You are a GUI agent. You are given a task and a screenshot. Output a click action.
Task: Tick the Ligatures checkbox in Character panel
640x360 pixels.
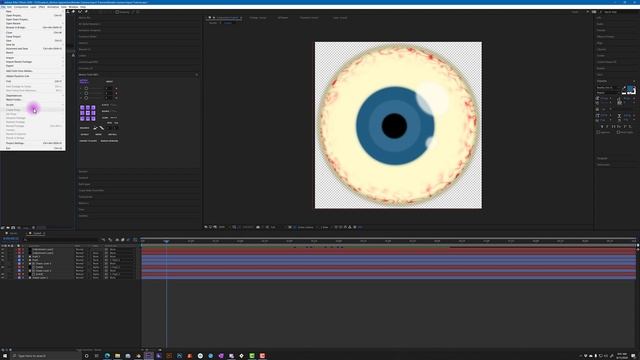[598, 132]
